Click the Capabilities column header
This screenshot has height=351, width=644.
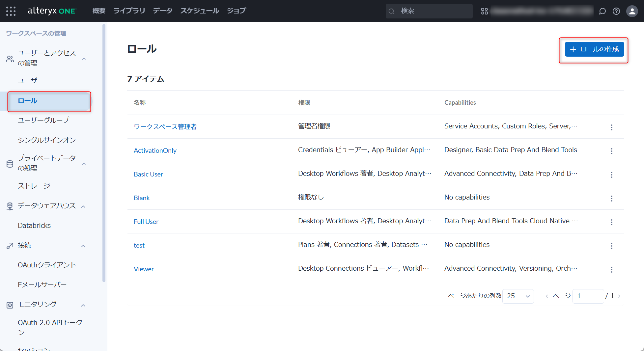click(460, 103)
